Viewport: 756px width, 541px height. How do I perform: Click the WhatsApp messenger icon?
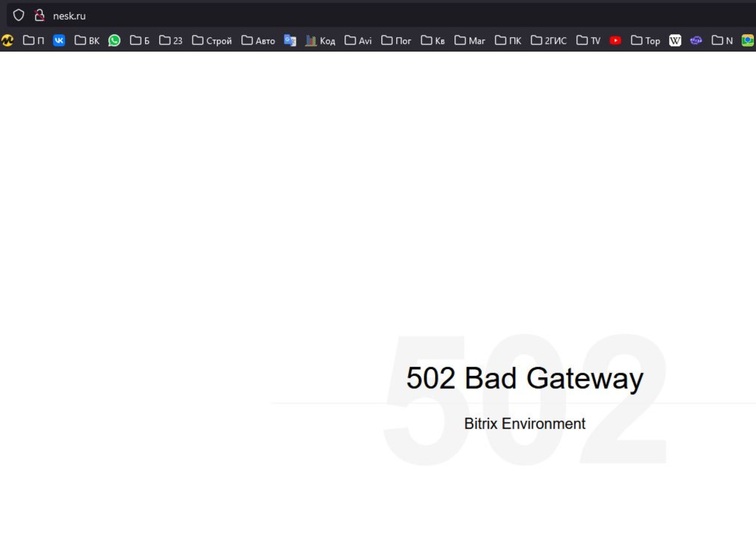click(115, 41)
